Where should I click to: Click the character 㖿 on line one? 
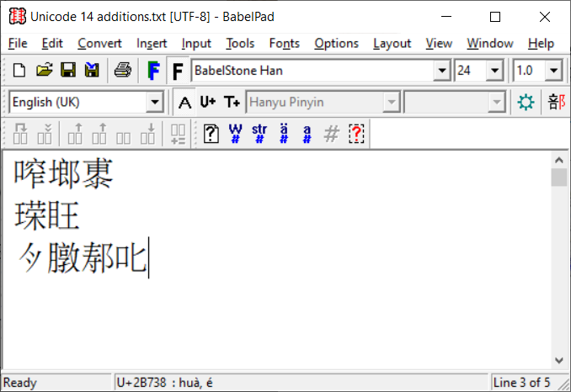coord(30,172)
